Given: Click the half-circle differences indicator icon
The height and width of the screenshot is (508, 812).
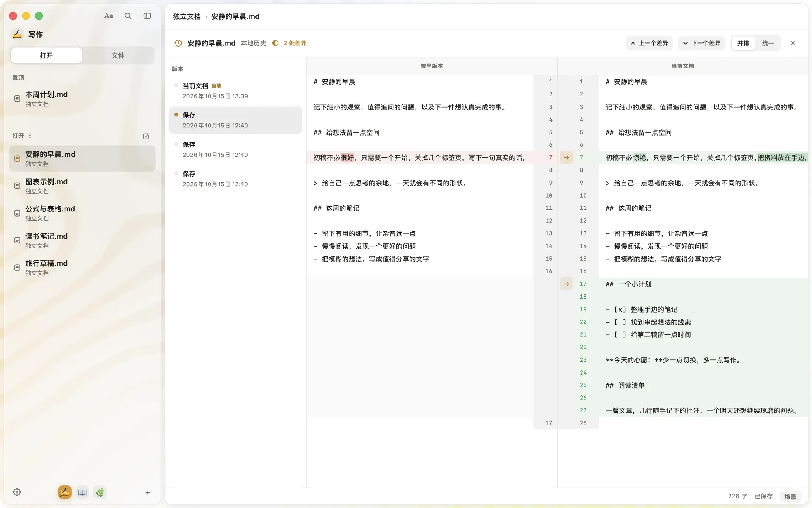Looking at the screenshot, I should click(275, 43).
